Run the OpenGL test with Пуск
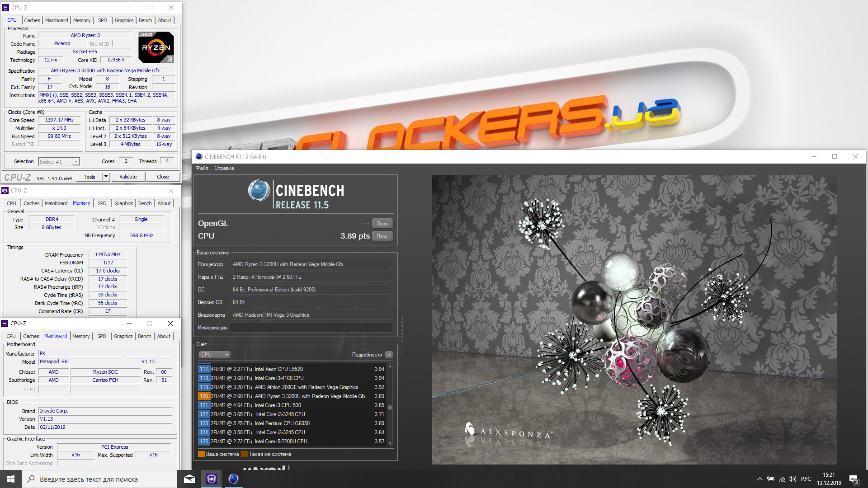The image size is (868, 488). (382, 224)
